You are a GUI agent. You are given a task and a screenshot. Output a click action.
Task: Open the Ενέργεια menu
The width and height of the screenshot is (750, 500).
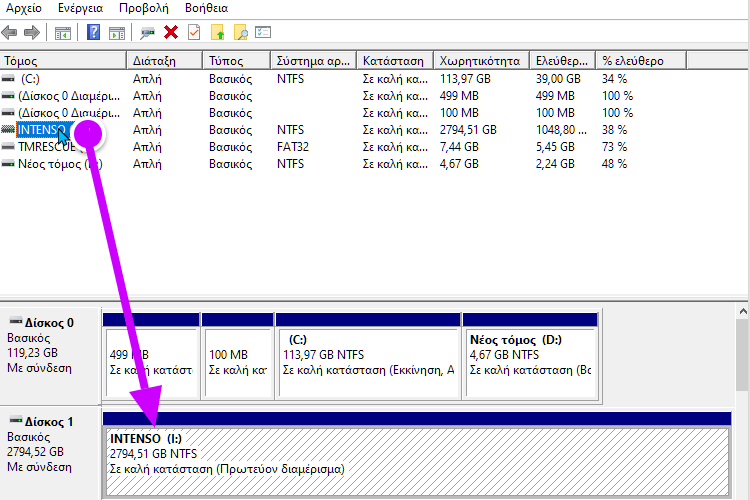pos(81,8)
